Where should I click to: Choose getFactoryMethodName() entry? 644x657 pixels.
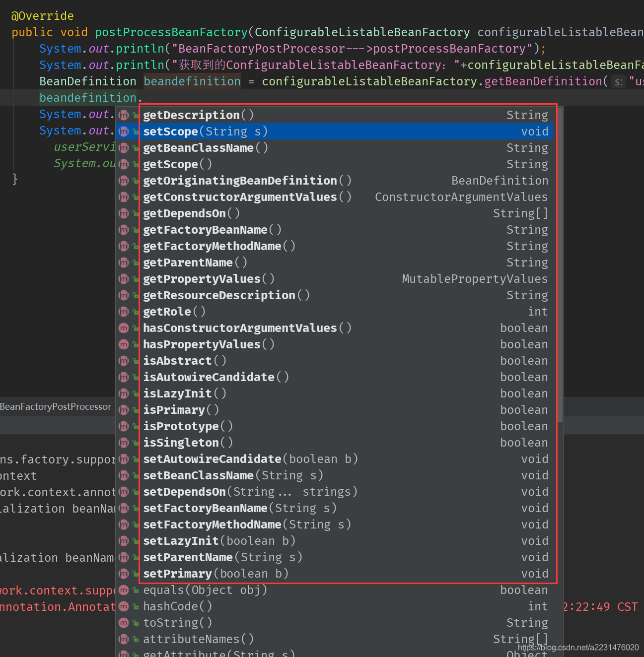pos(335,246)
